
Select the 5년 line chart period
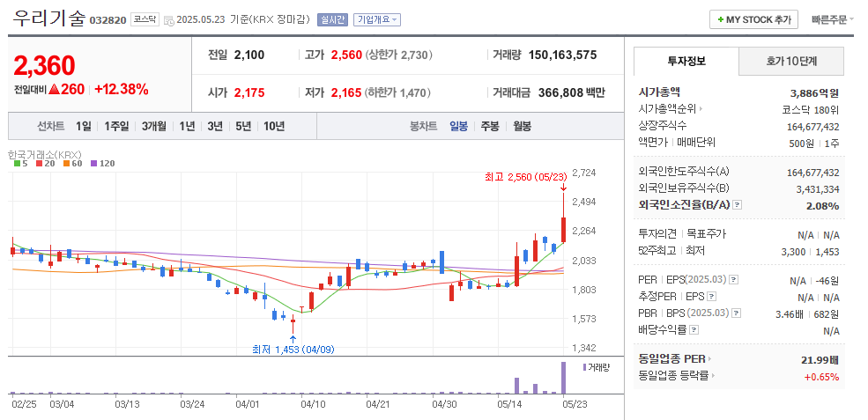[x=243, y=126]
